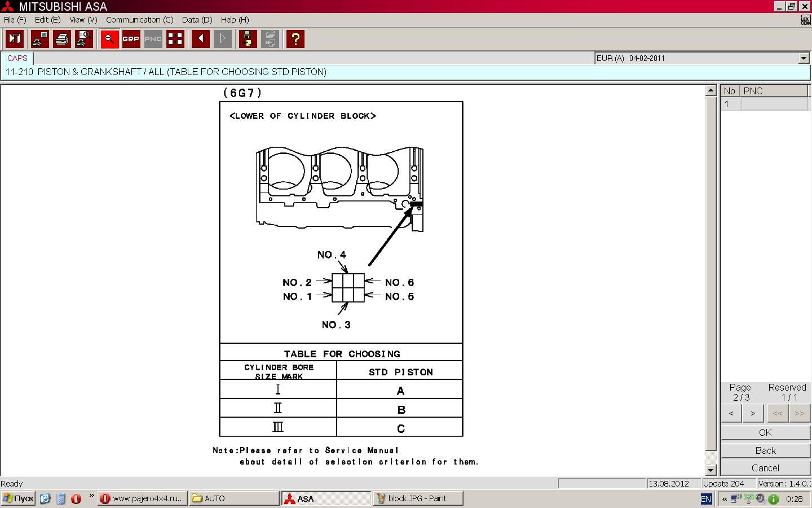
Task: Select the CAPS tab
Action: click(x=17, y=58)
